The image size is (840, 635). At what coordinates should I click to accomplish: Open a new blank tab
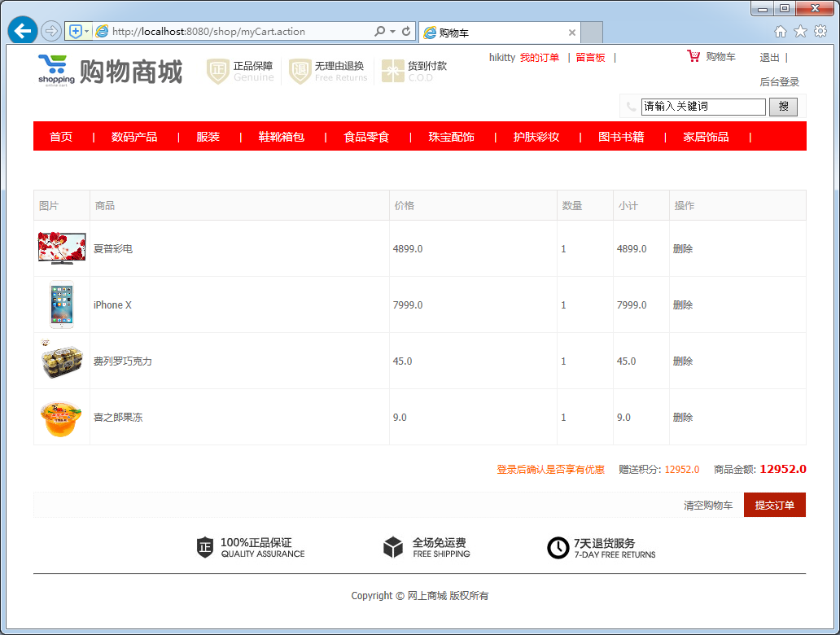coord(592,33)
